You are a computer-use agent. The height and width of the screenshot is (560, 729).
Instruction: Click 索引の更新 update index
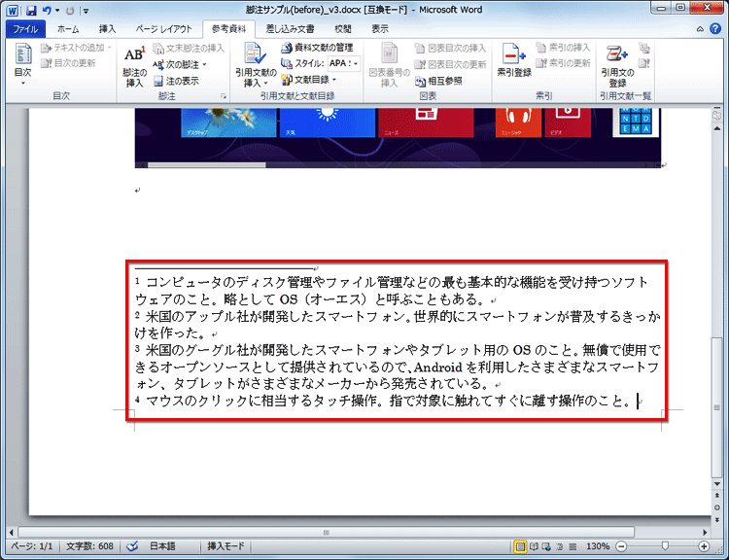tap(563, 63)
